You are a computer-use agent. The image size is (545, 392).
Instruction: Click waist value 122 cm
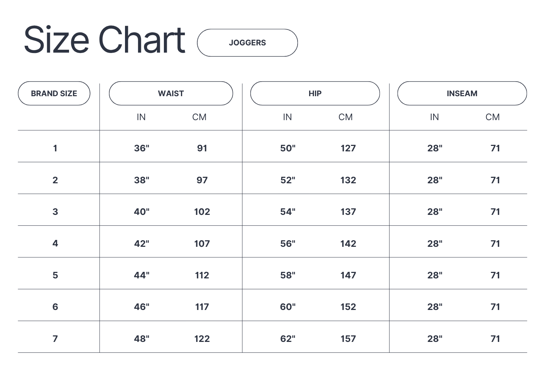coord(202,339)
